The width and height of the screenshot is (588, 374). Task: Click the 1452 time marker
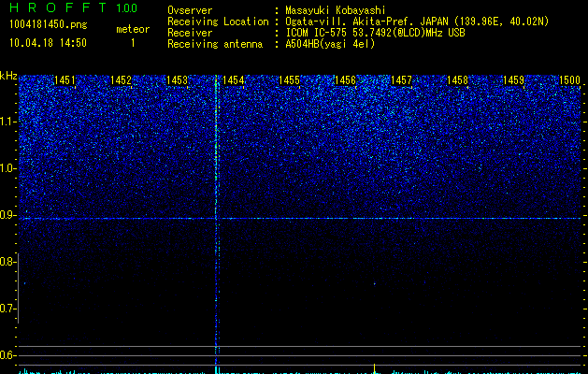[121, 80]
